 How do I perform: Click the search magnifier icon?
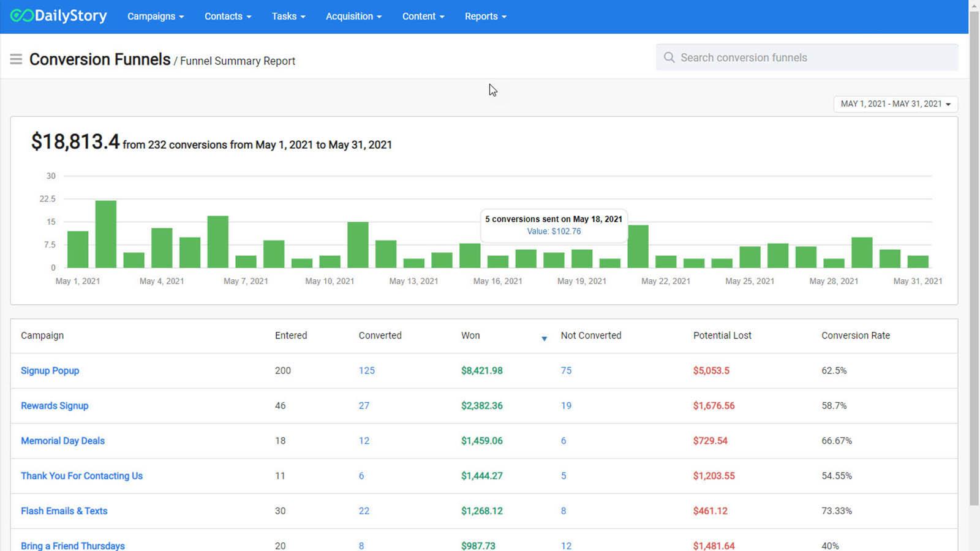[x=669, y=57]
